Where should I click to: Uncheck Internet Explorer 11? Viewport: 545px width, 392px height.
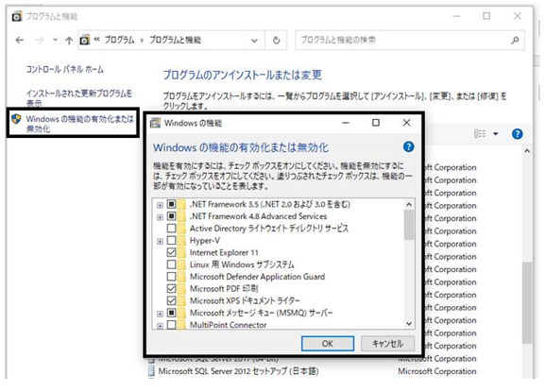click(171, 252)
